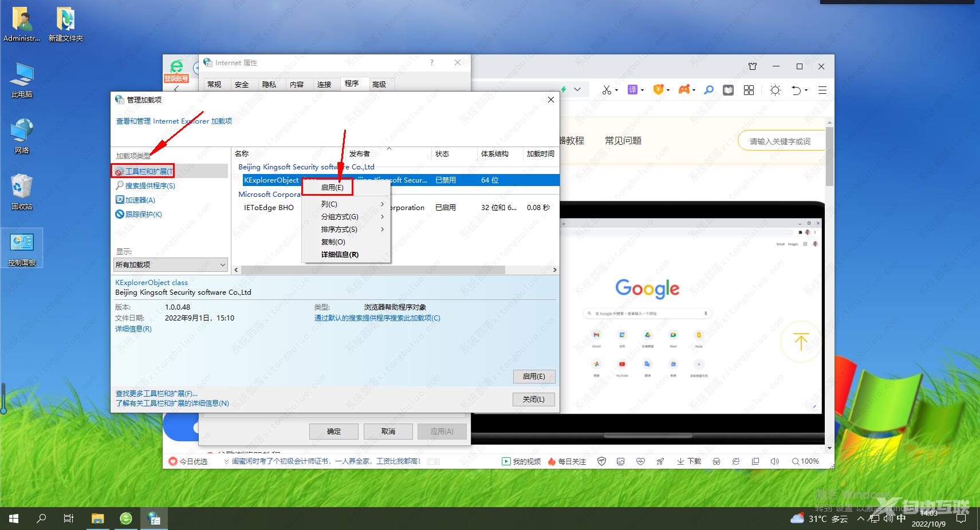This screenshot has height=530, width=980.
Task: Open 查找更多工具栏和扩展(F) link
Action: pos(156,394)
